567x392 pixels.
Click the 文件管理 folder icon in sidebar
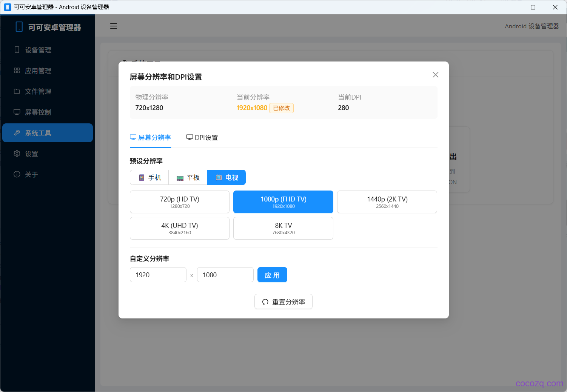click(17, 91)
